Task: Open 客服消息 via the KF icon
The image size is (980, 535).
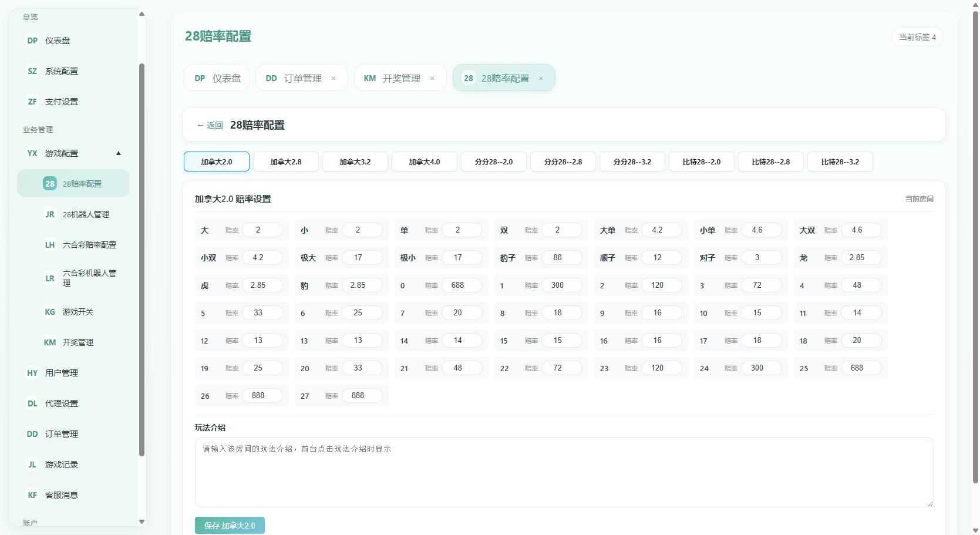Action: (32, 495)
